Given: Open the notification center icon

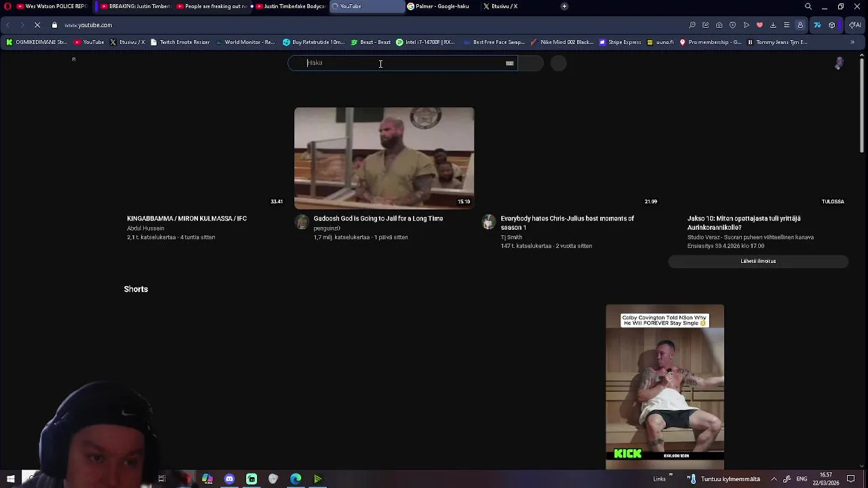Looking at the screenshot, I should pyautogui.click(x=851, y=479).
